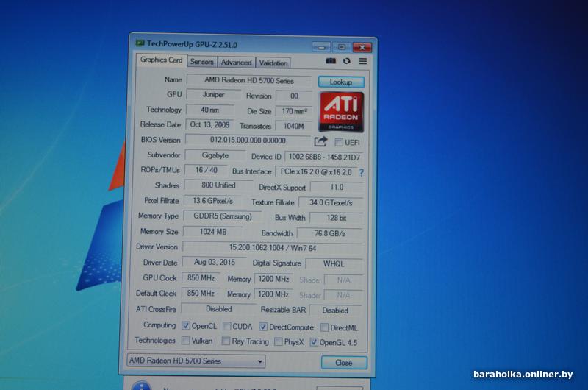The height and width of the screenshot is (390, 588).
Task: Click the Bus Interface question mark
Action: tap(362, 173)
